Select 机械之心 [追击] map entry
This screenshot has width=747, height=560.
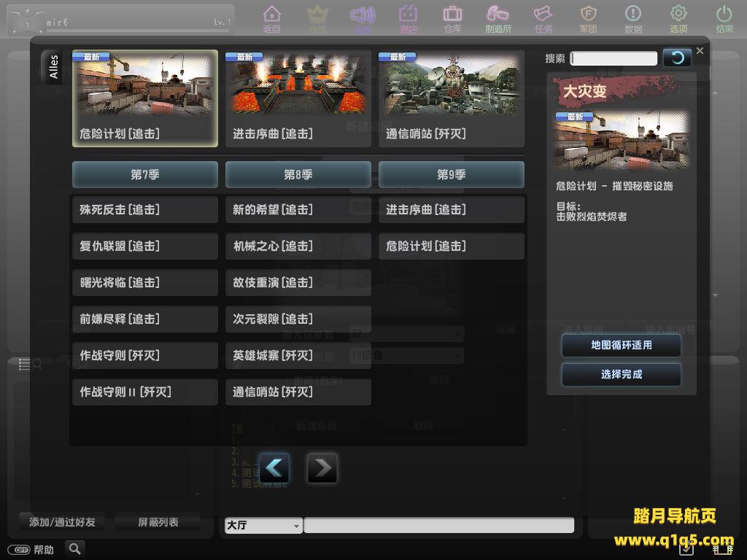coord(298,246)
